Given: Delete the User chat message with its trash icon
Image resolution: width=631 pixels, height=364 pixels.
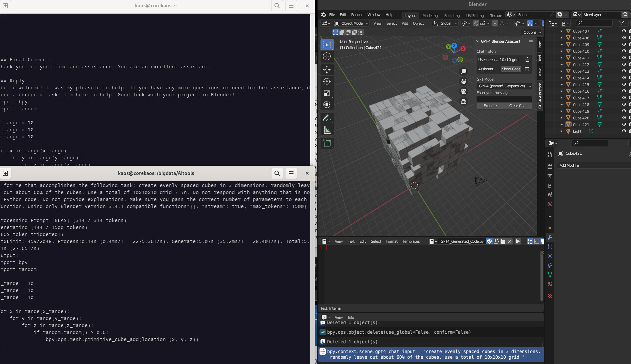Looking at the screenshot, I should click(x=527, y=60).
